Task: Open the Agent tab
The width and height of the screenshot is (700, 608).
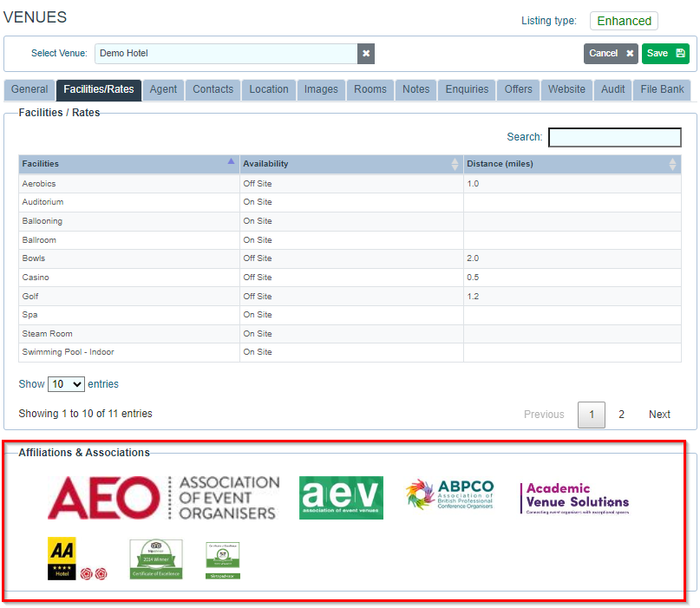Action: click(163, 89)
